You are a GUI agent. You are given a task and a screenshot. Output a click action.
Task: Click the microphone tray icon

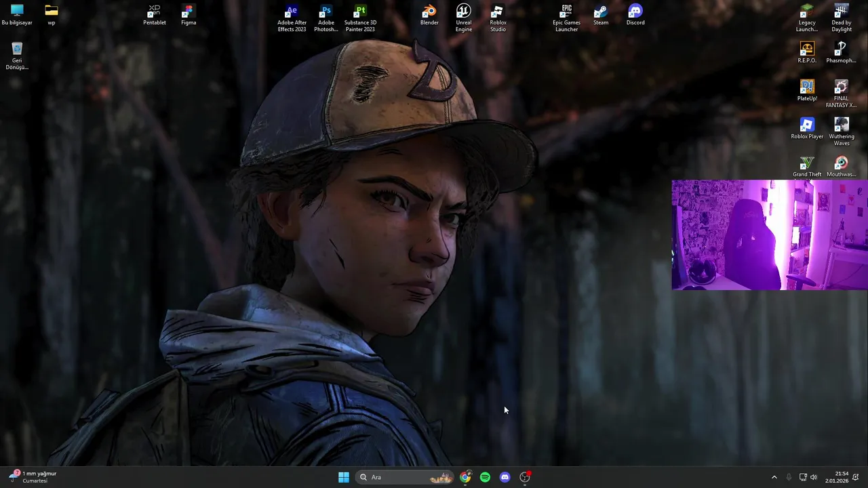tap(789, 477)
